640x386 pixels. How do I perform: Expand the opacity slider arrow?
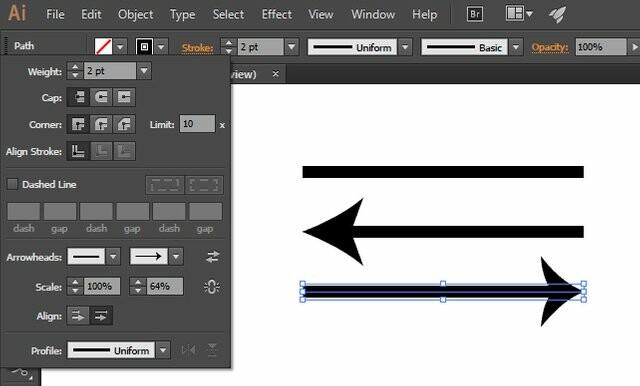pos(634,47)
